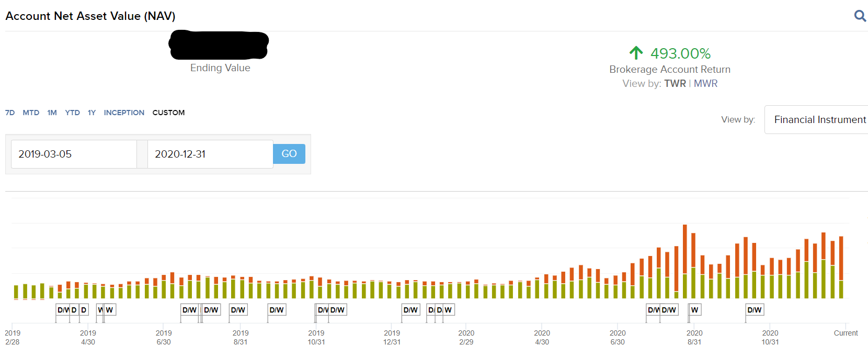Toggle return view to MWR
Screen dimensions: 868x356
tap(705, 84)
